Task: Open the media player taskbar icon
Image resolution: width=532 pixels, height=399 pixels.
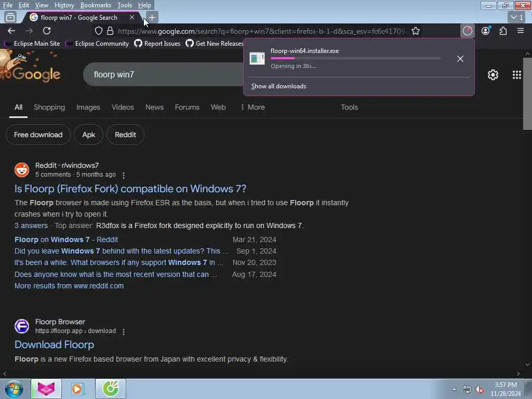Action: tap(77, 389)
